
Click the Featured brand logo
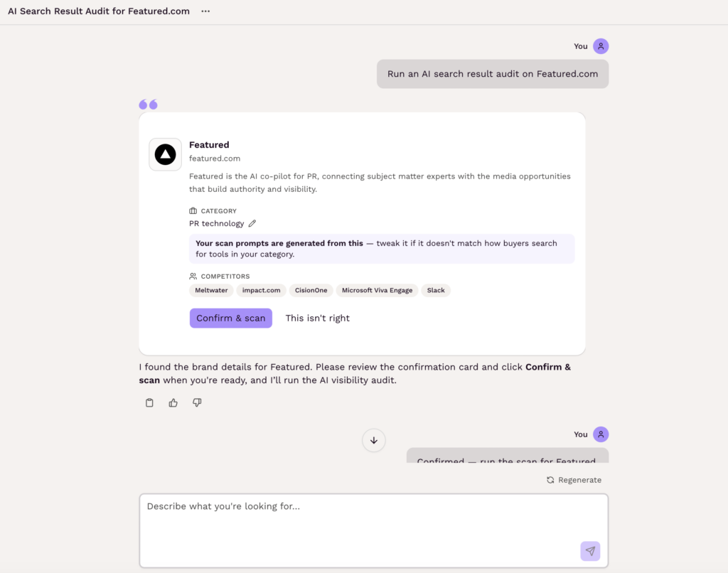tap(165, 154)
